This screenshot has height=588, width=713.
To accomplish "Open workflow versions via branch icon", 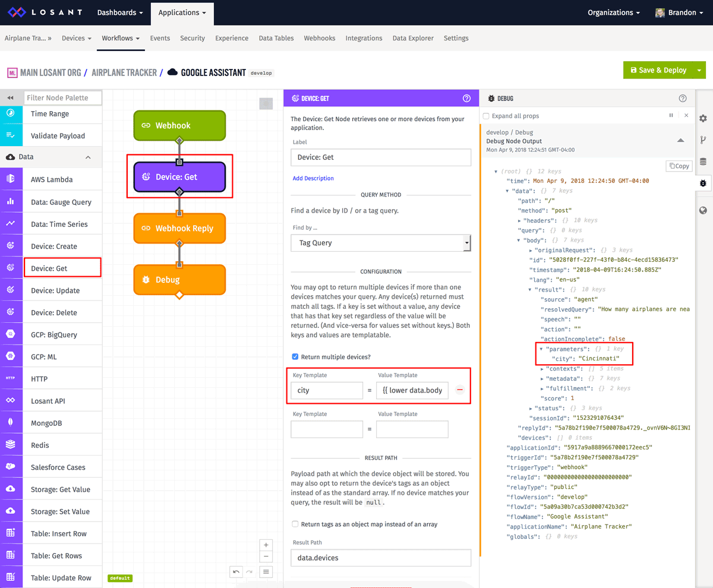I will [703, 139].
